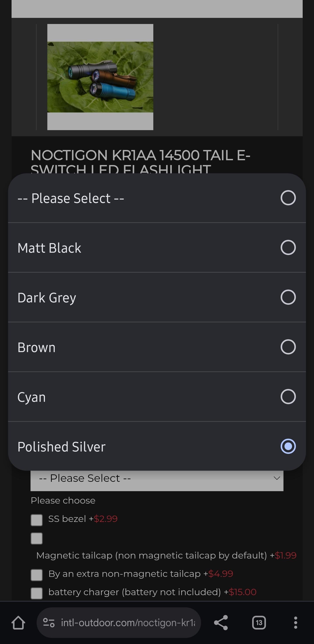
Task: Open the site settings icon in address bar
Action: tap(49, 622)
